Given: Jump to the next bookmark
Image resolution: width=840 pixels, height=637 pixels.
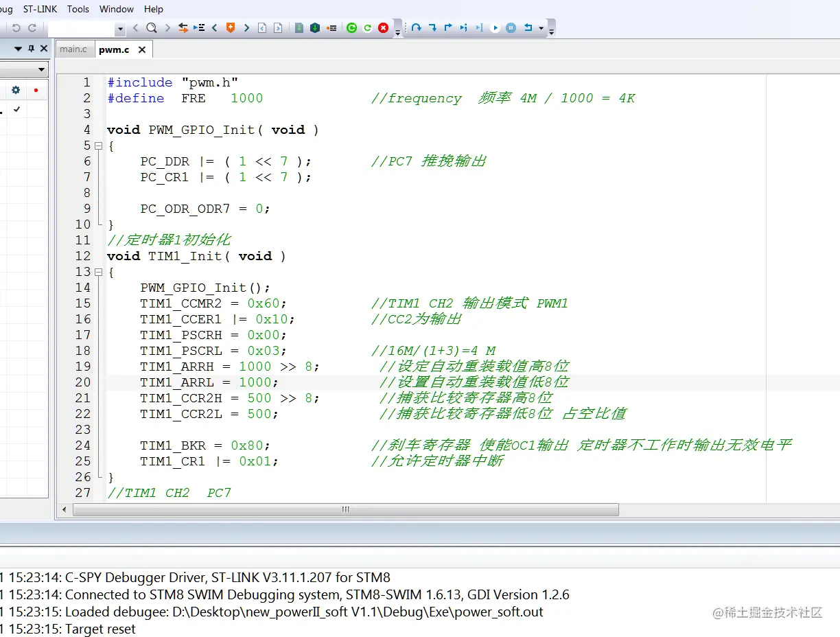Looking at the screenshot, I should click(246, 28).
